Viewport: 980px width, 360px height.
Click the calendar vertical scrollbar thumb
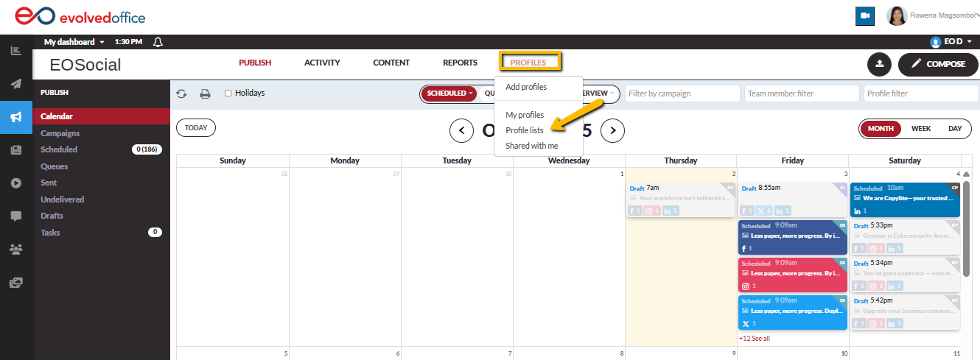pos(967,228)
